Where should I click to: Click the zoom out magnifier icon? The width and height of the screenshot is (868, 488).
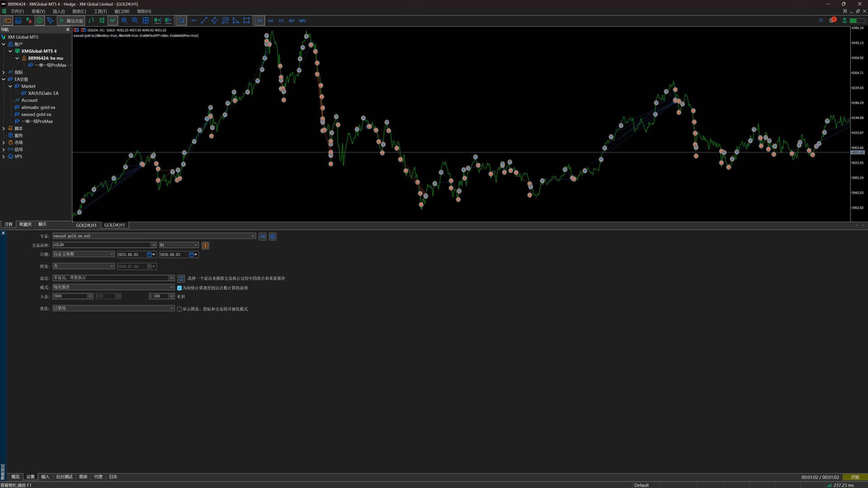[135, 20]
